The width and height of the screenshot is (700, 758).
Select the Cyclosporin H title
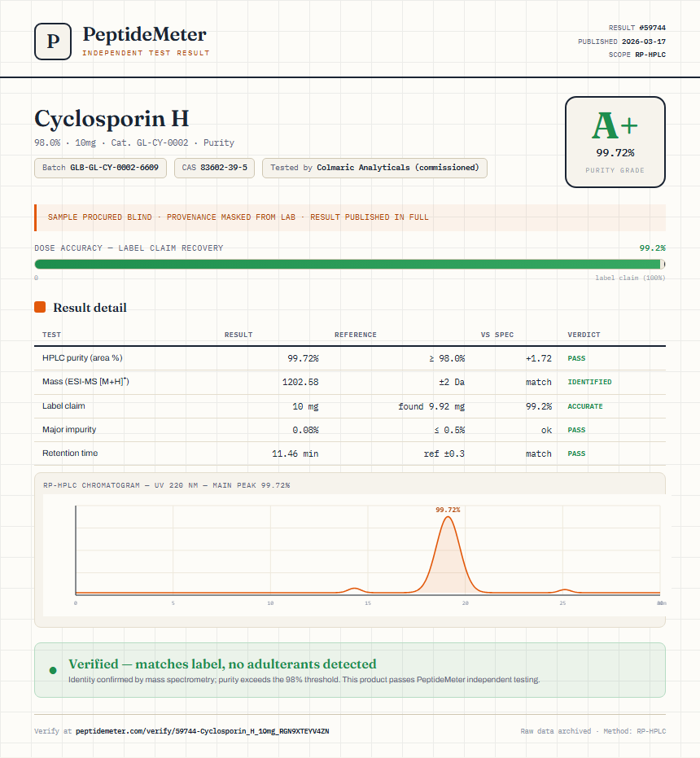pyautogui.click(x=112, y=118)
